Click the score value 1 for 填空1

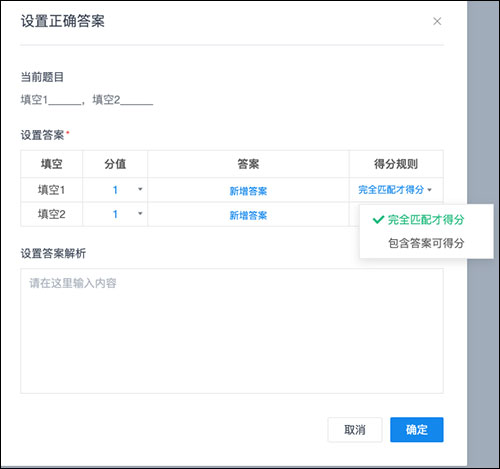click(x=115, y=190)
